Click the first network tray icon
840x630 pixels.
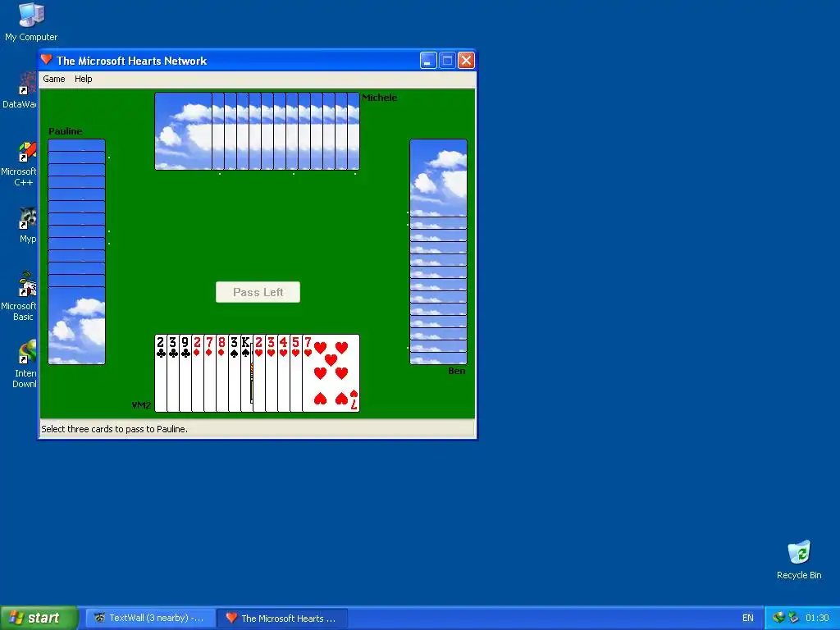click(778, 619)
